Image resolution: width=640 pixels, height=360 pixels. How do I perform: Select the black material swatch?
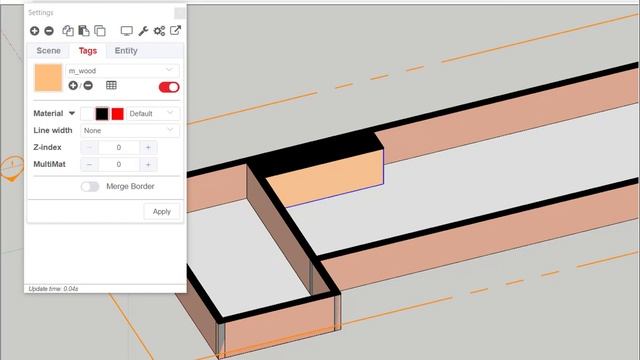click(102, 114)
